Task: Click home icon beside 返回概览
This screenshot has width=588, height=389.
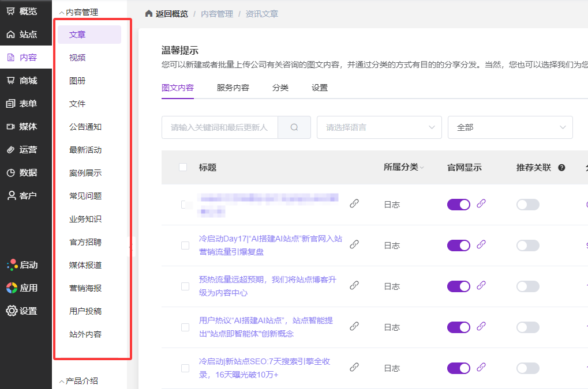Action: [149, 14]
